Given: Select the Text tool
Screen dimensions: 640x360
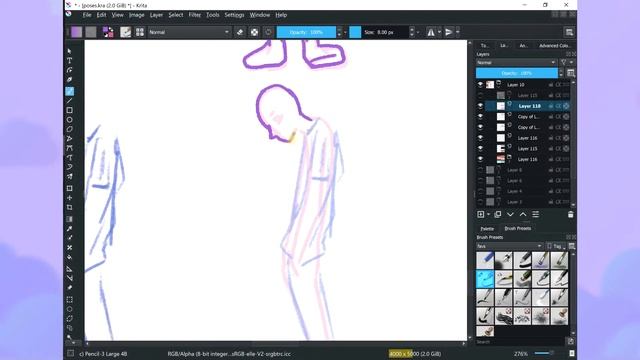Looking at the screenshot, I should click(x=69, y=60).
